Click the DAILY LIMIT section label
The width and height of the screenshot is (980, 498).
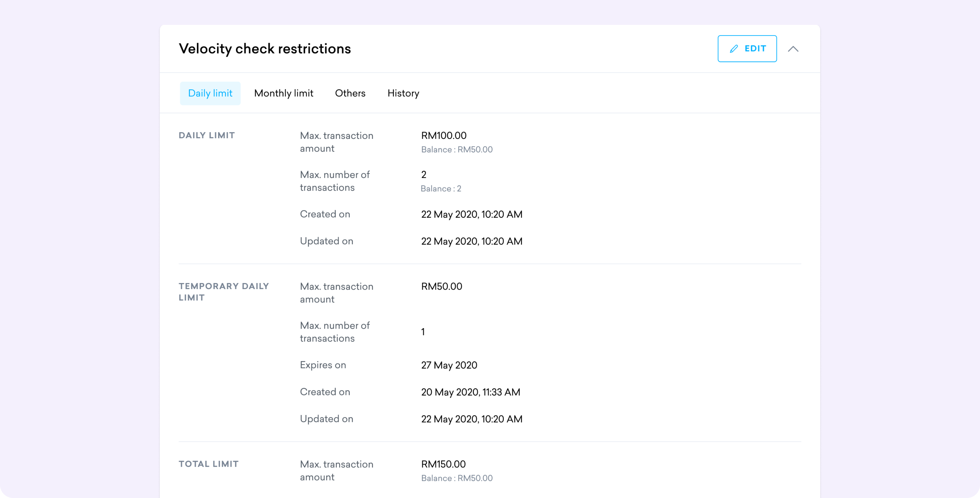tap(207, 135)
